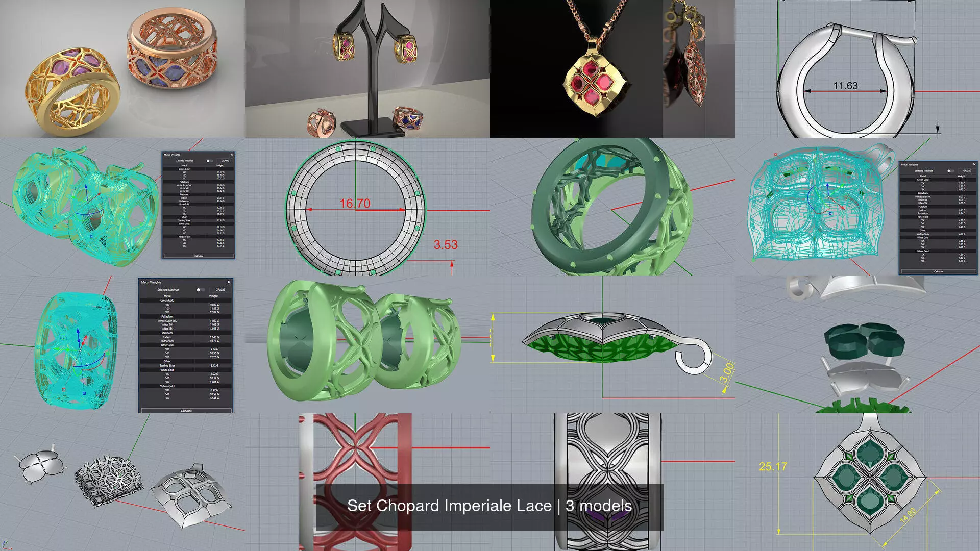Open the earrings on black stand render

(x=367, y=69)
